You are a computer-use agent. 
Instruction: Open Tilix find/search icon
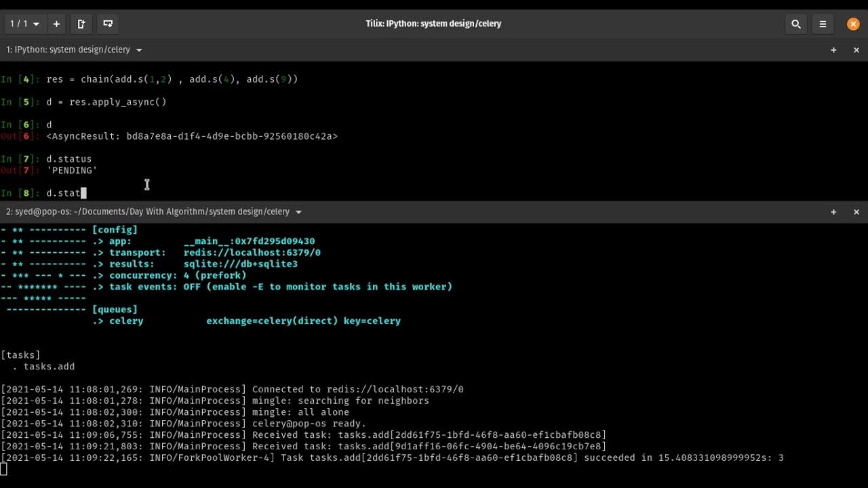pyautogui.click(x=796, y=24)
